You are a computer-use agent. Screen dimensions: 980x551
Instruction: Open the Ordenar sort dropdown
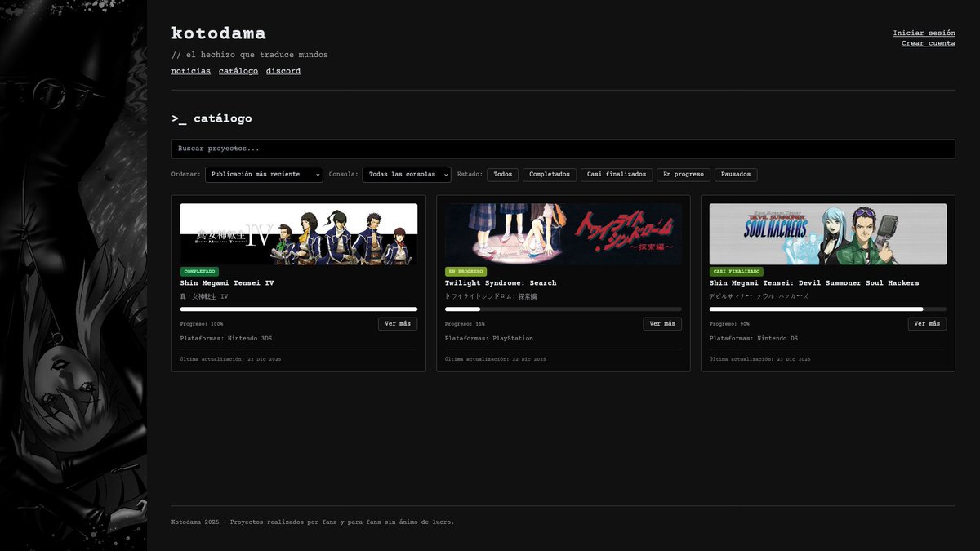[264, 175]
